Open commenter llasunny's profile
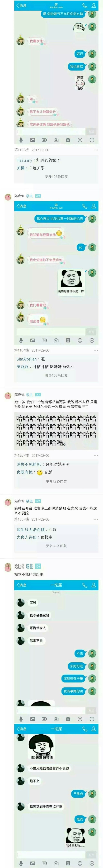 [x=24, y=160]
